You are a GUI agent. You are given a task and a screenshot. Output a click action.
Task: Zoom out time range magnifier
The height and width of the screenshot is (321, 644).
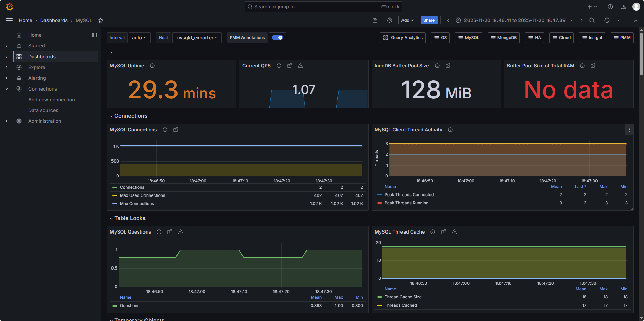592,20
